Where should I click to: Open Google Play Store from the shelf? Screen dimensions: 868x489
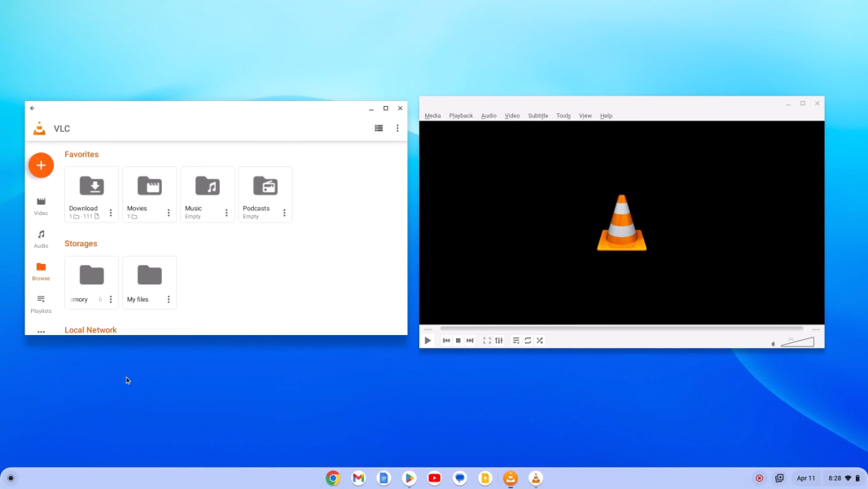point(409,478)
